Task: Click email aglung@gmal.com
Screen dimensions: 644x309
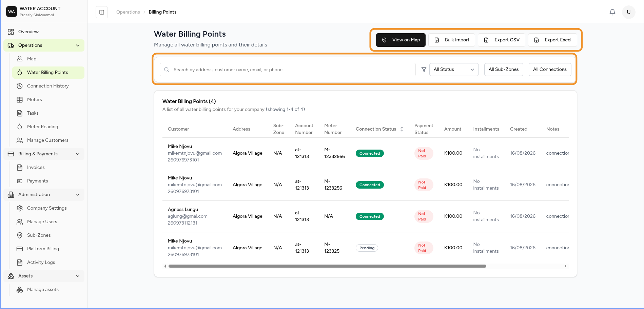Action: [x=188, y=216]
